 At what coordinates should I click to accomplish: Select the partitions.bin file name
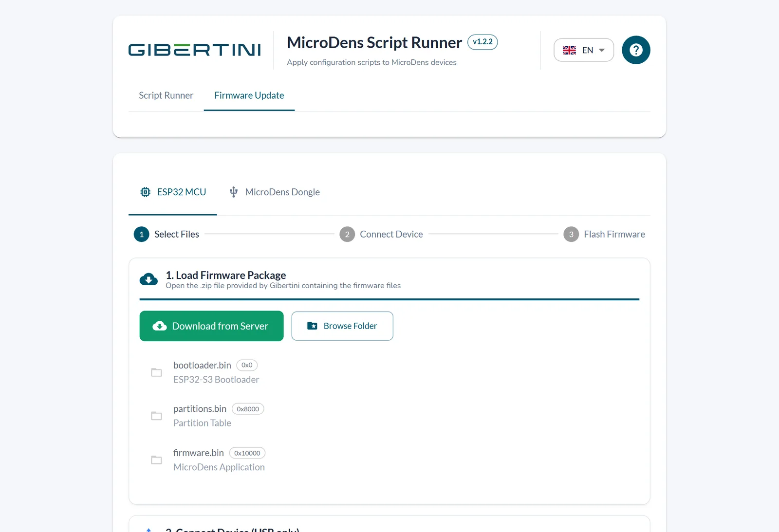(x=200, y=409)
